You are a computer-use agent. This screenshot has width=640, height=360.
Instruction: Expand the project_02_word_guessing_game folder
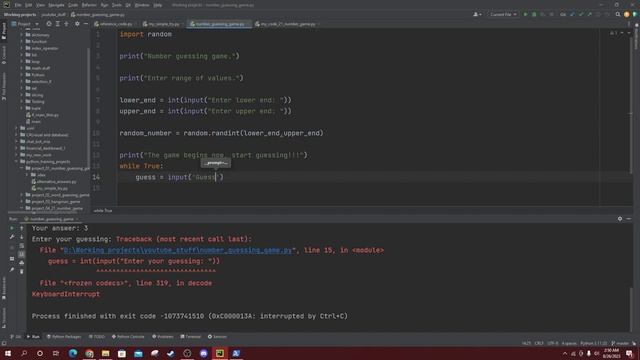[22, 195]
